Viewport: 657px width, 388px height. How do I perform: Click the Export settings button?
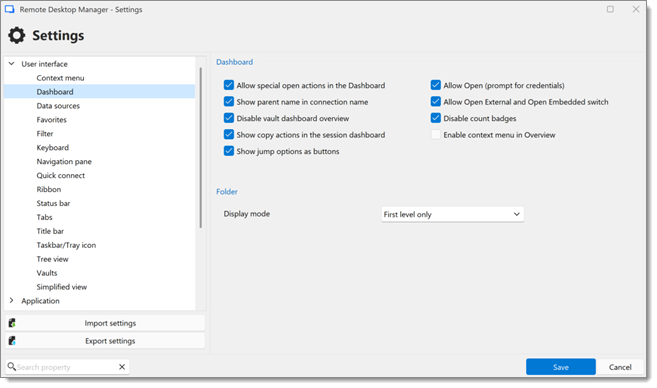105,341
